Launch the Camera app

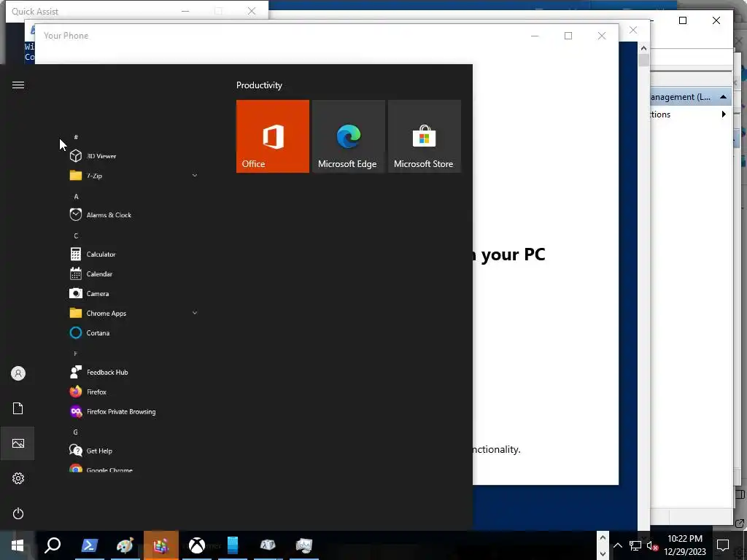click(133, 293)
